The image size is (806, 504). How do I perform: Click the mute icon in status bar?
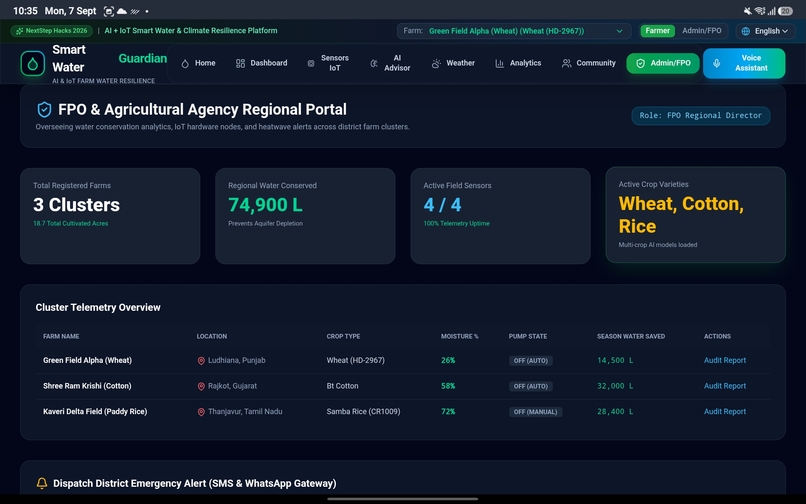[747, 11]
